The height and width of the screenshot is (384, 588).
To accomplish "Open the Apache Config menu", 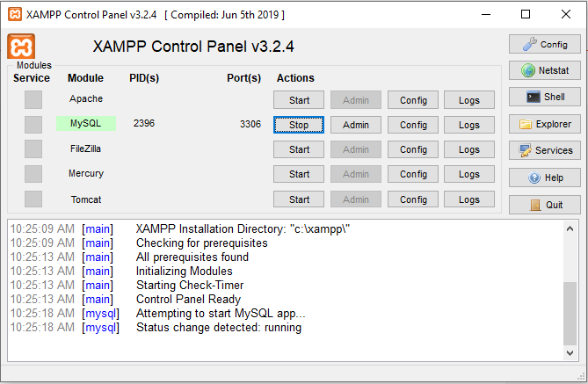I will click(x=413, y=100).
